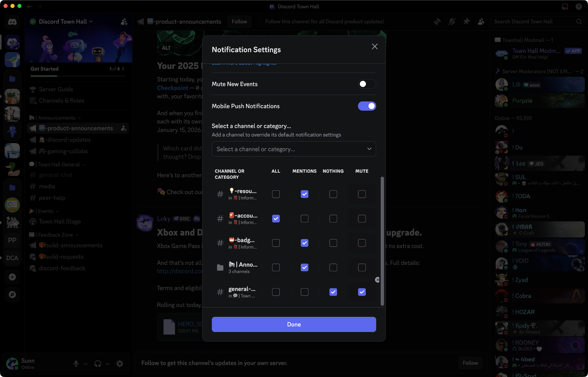Collapse the Events category

(44, 211)
